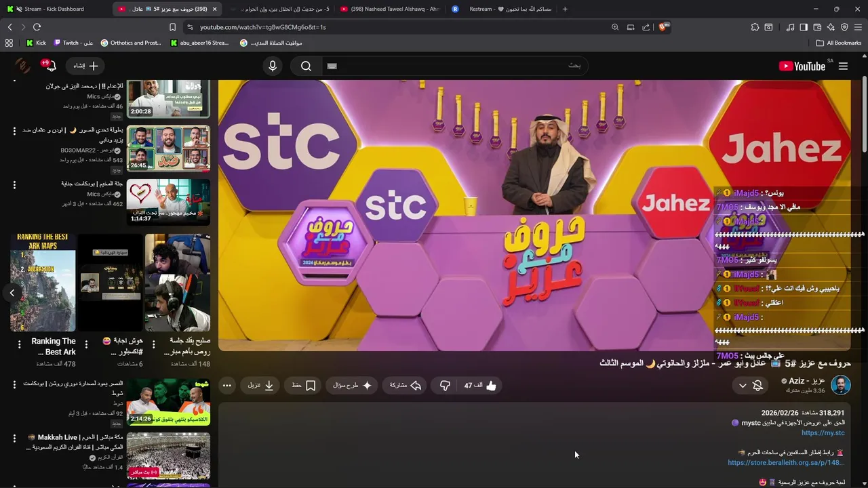The width and height of the screenshot is (868, 488).
Task: Open the YouTube guide hamburger menu
Action: (843, 66)
